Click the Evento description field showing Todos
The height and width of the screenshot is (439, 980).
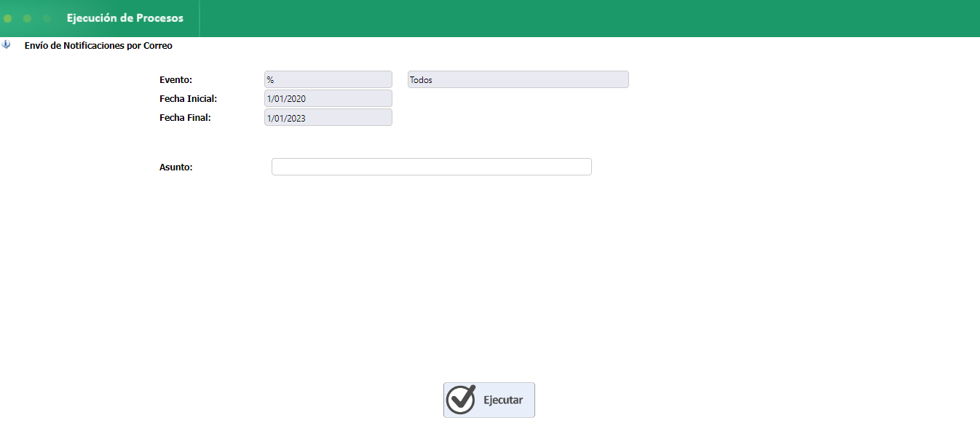pos(518,79)
